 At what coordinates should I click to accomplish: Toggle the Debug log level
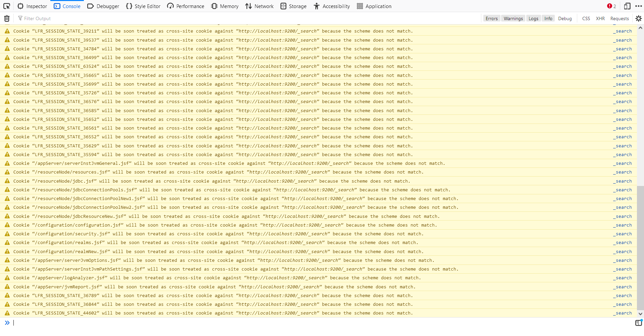pyautogui.click(x=565, y=18)
